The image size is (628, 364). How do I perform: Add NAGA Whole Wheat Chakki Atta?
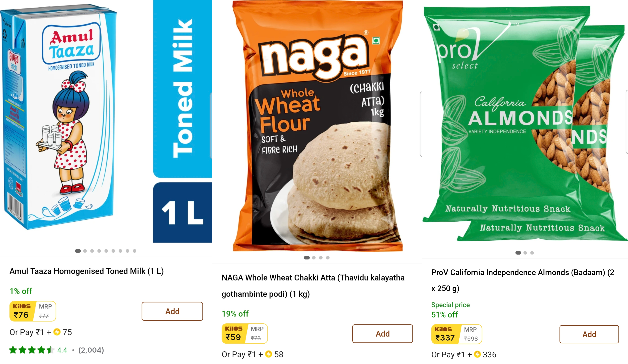point(382,334)
